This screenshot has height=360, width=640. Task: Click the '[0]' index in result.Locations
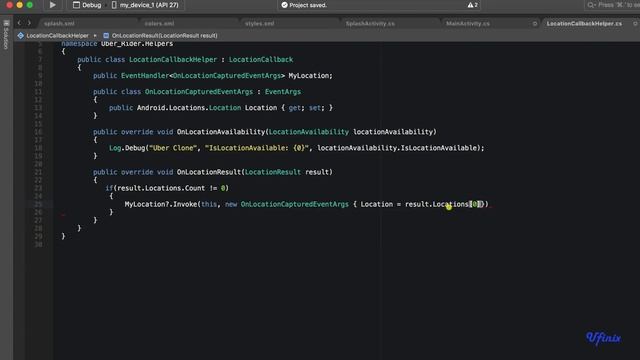[475, 204]
